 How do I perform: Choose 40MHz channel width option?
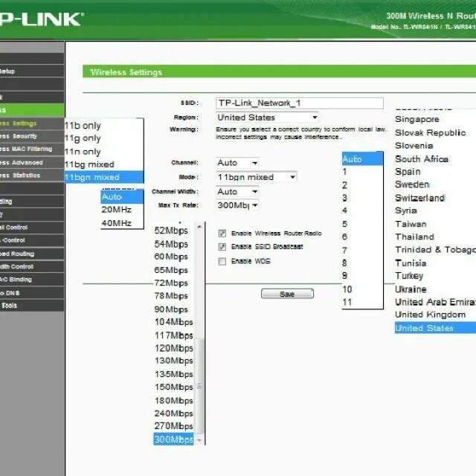(x=122, y=223)
